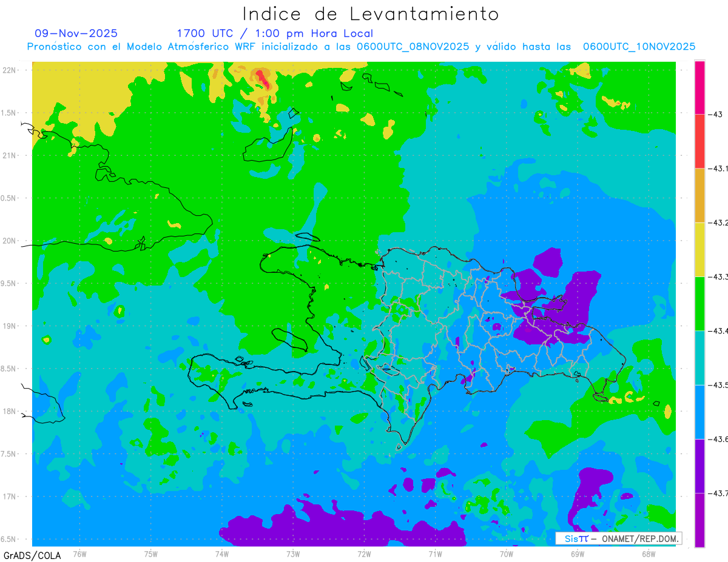Click the pink swatch at the top of the color scale
The image size is (728, 562).
699,87
